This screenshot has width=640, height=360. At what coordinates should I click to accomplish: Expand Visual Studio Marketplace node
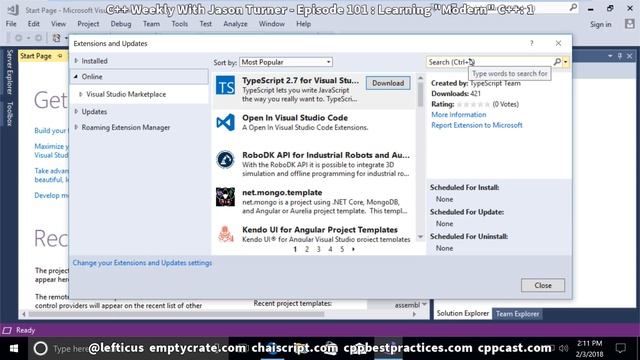(x=80, y=94)
